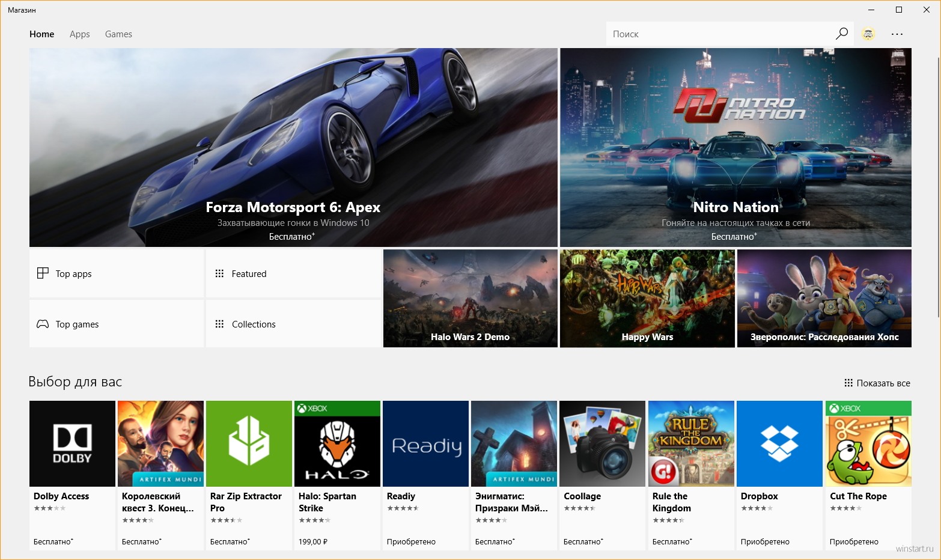Switch to the Apps tab

pyautogui.click(x=79, y=34)
